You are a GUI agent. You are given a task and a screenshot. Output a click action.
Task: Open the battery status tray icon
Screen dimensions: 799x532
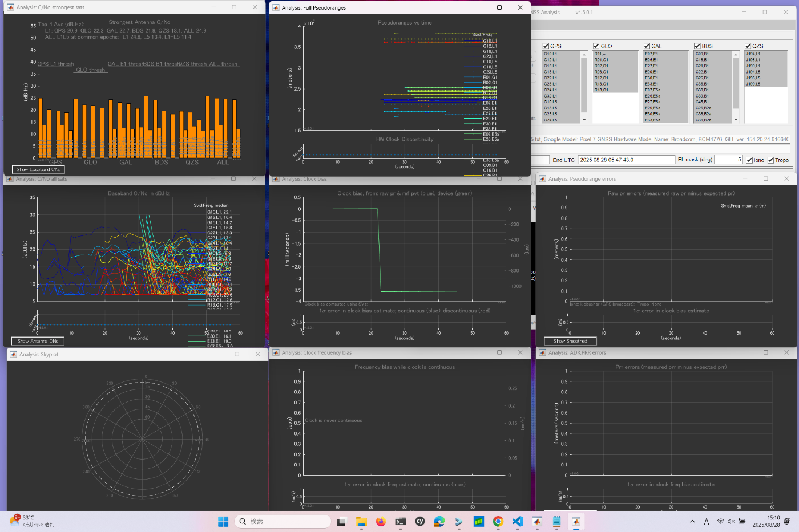point(742,521)
